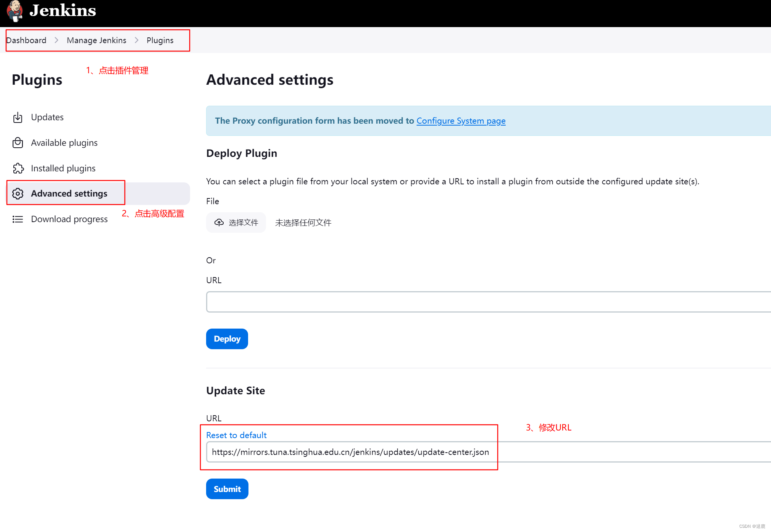This screenshot has height=532, width=771.
Task: Click the Submit button
Action: 227,489
